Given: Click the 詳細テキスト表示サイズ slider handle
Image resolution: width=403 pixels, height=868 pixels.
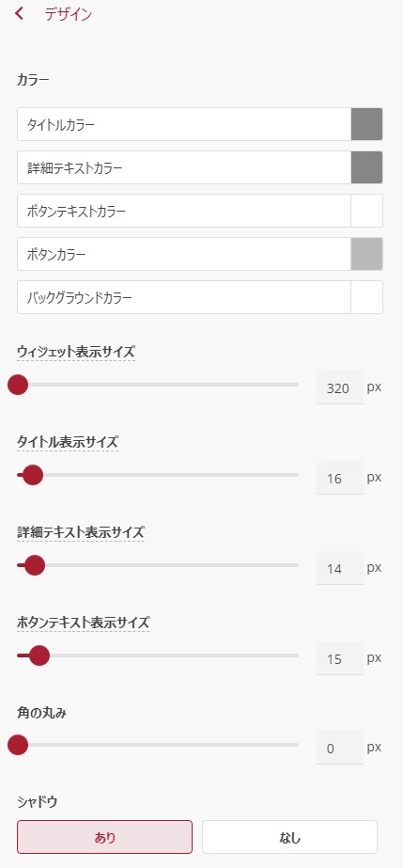Looking at the screenshot, I should (x=34, y=565).
